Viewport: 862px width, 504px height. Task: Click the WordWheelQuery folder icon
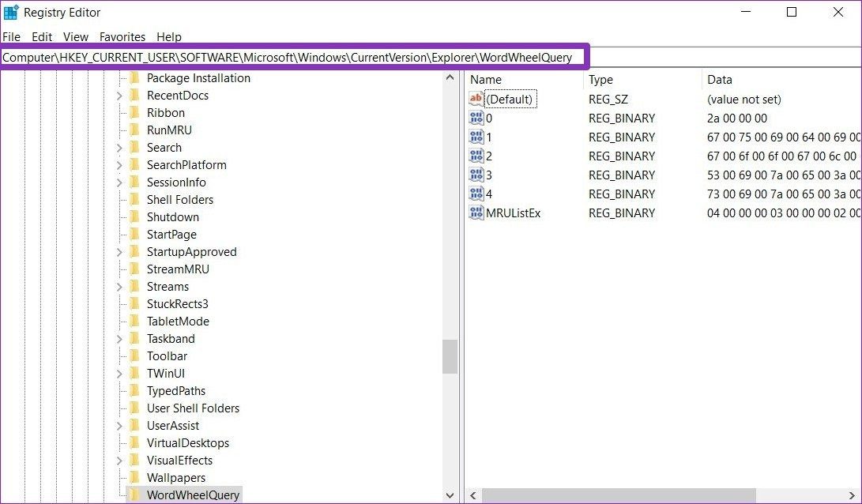point(134,495)
